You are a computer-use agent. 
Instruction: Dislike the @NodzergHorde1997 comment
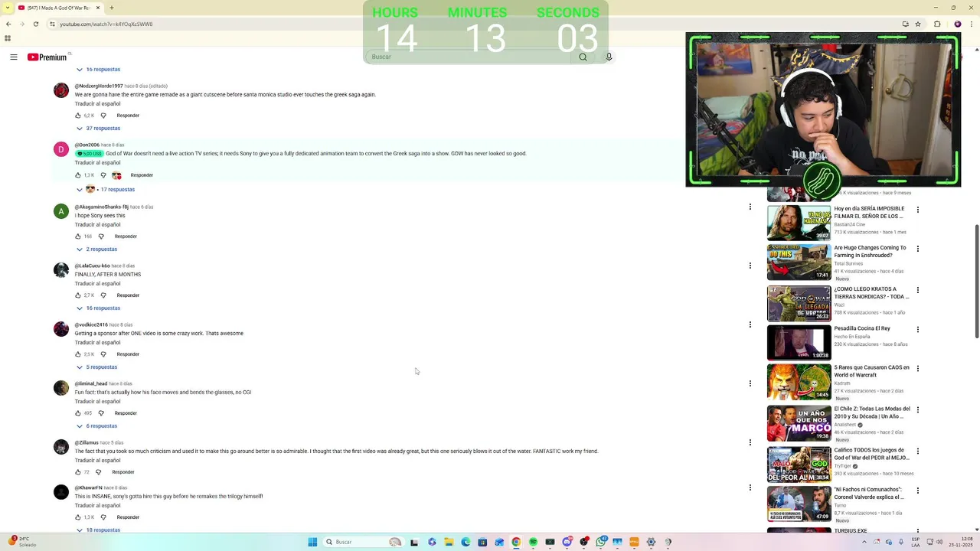(103, 116)
